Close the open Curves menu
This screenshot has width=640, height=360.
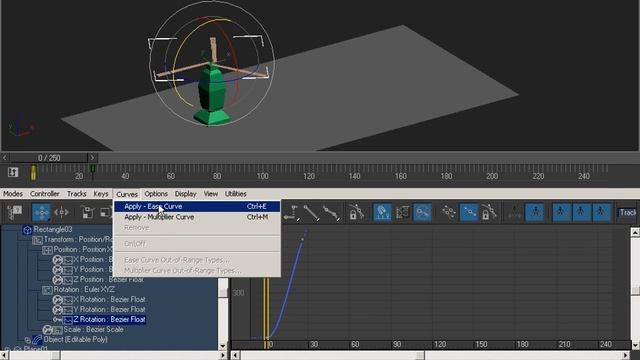(x=127, y=194)
